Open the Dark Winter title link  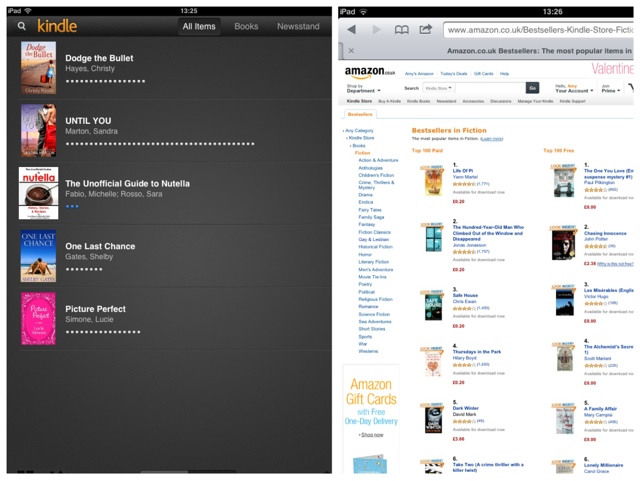tap(465, 408)
